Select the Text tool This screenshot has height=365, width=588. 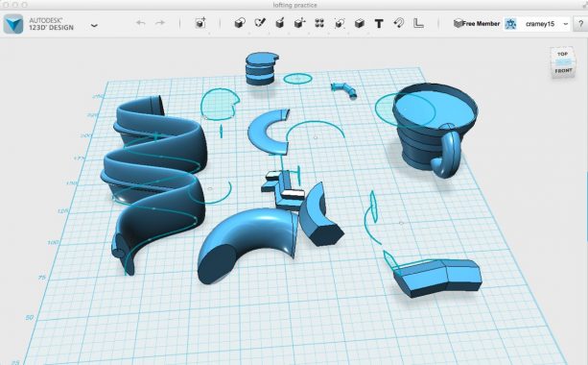click(379, 24)
